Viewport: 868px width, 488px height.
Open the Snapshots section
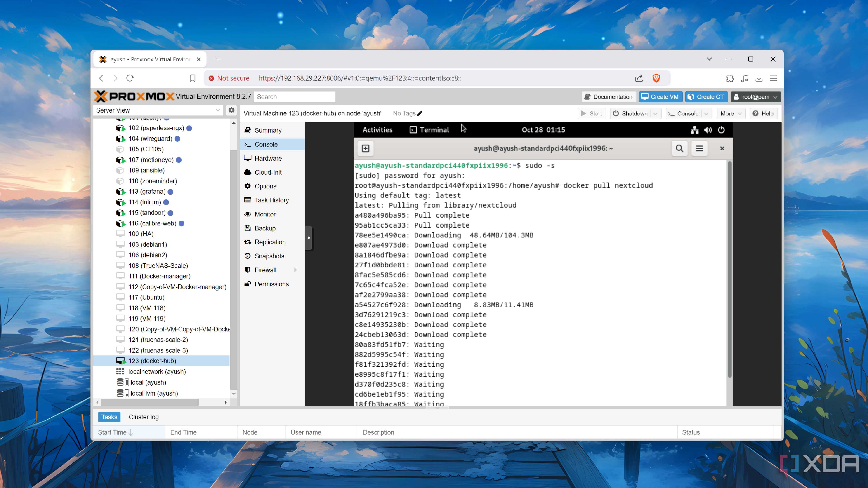click(x=273, y=256)
